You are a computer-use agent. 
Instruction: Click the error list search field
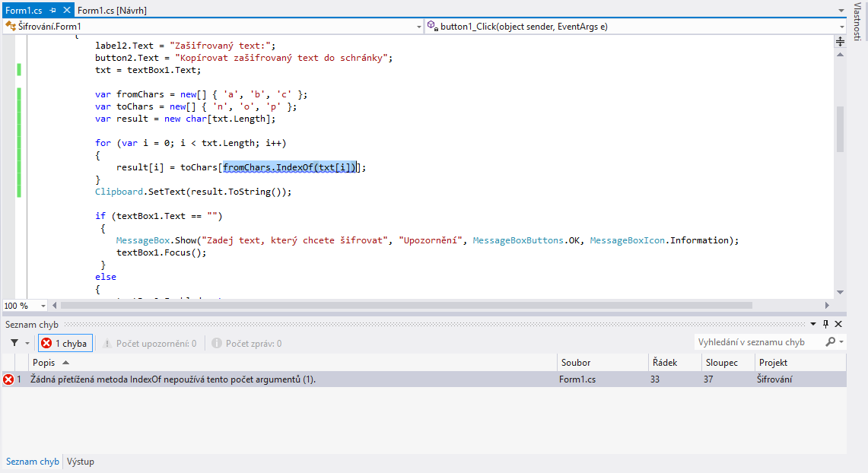click(x=757, y=342)
